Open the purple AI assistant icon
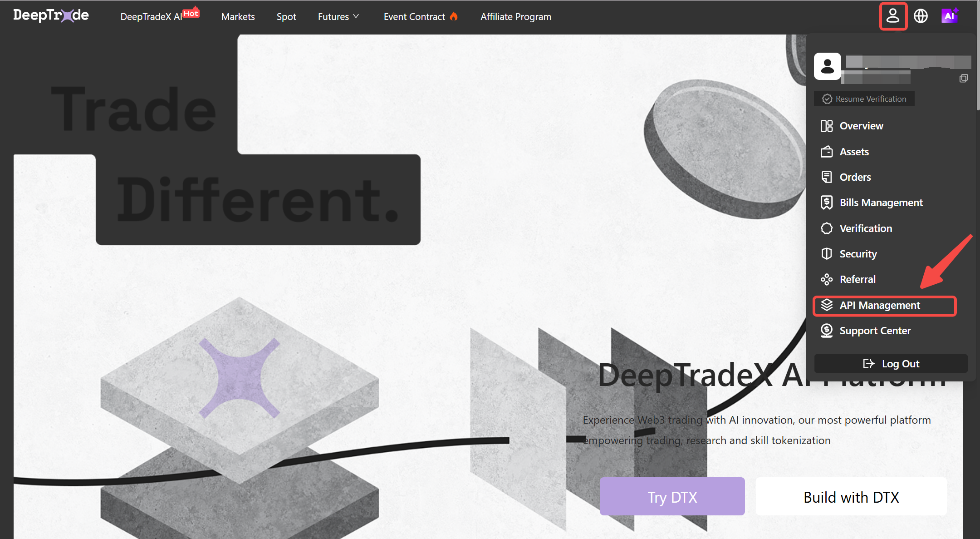980x539 pixels. (x=949, y=16)
